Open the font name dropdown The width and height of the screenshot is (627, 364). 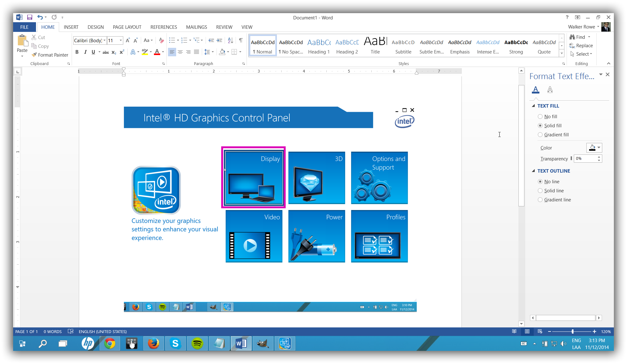(104, 40)
